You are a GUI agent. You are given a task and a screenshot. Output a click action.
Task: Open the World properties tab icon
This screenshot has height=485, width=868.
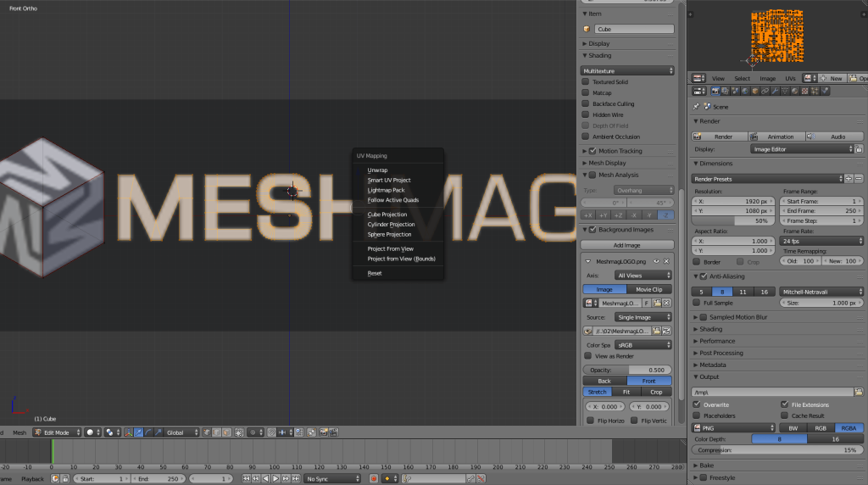(x=745, y=91)
